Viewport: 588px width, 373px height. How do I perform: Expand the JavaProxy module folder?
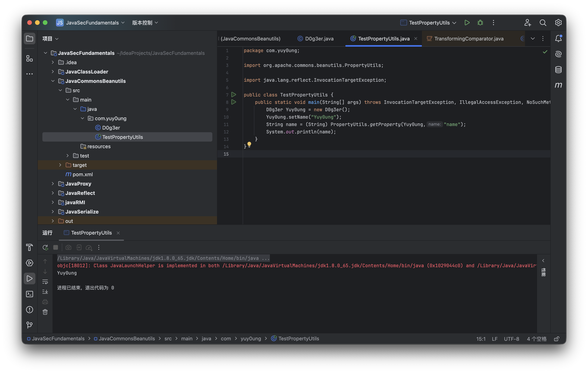(53, 184)
